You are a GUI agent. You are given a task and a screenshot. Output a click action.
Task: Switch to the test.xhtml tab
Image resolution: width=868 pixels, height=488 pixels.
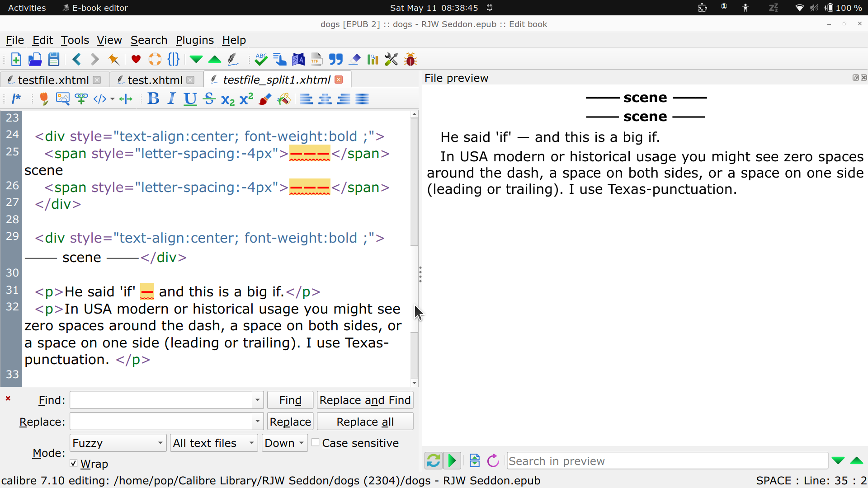tap(154, 80)
